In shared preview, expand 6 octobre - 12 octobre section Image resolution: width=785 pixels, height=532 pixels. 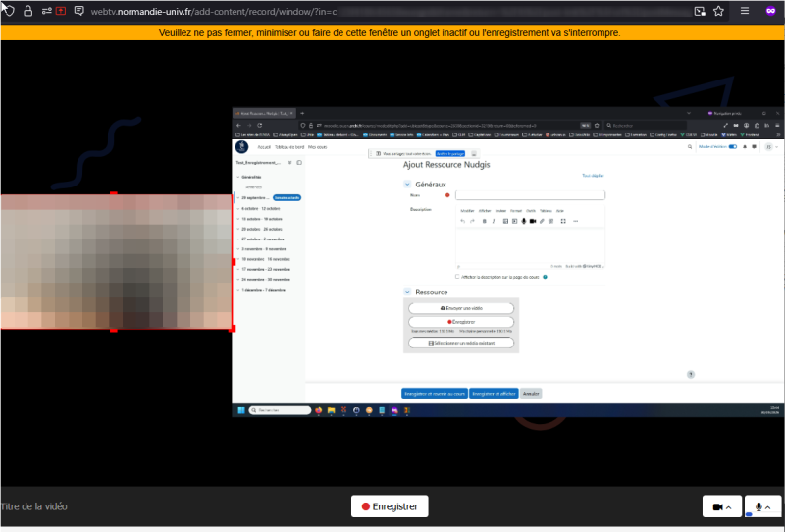[x=237, y=208]
